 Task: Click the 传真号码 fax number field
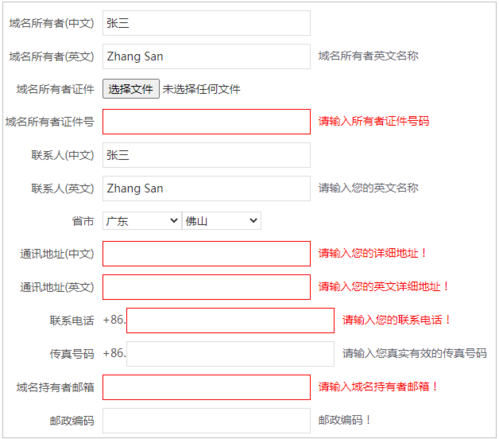[230, 354]
